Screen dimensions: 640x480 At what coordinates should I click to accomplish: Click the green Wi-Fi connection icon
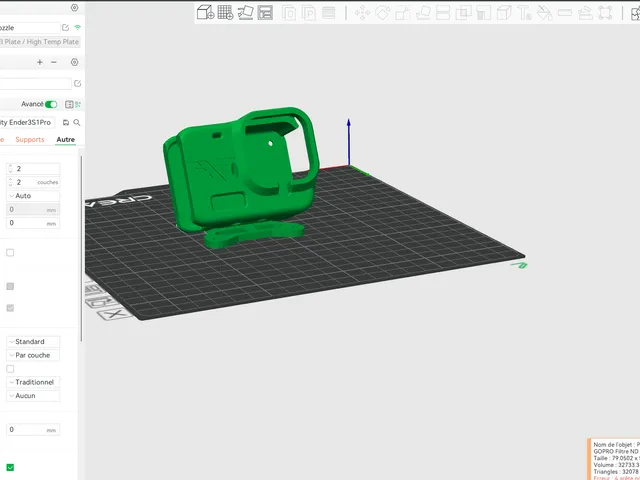(77, 27)
